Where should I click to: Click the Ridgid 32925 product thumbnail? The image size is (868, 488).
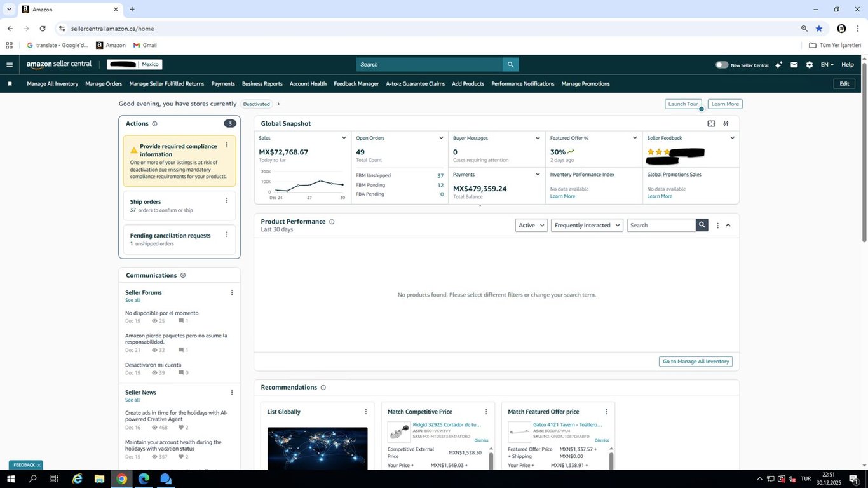click(x=399, y=432)
